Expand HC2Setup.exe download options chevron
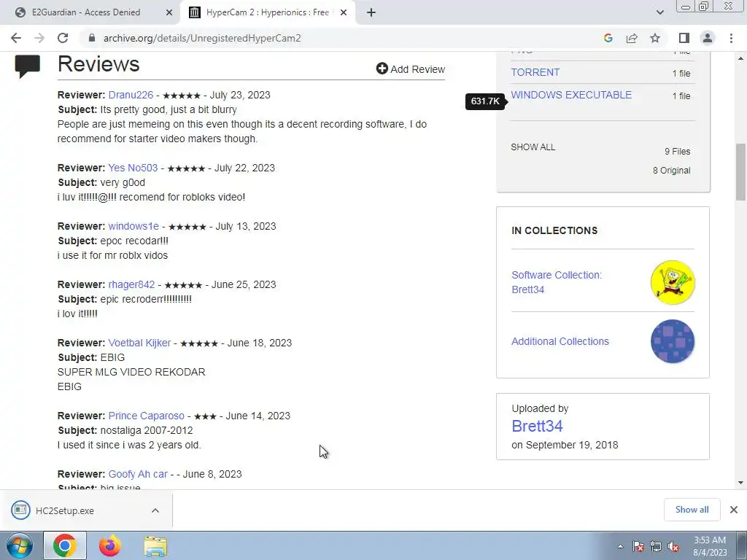The width and height of the screenshot is (747, 560). (x=155, y=510)
